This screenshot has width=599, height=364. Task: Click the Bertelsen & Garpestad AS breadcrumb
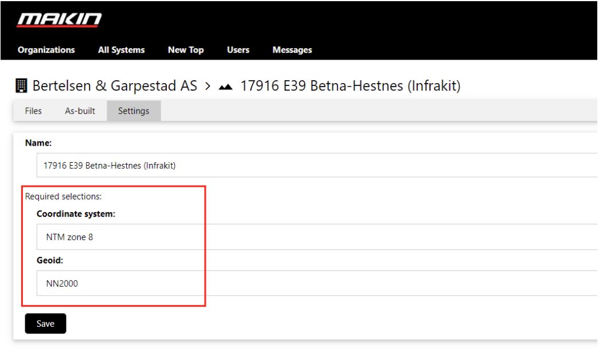(115, 87)
